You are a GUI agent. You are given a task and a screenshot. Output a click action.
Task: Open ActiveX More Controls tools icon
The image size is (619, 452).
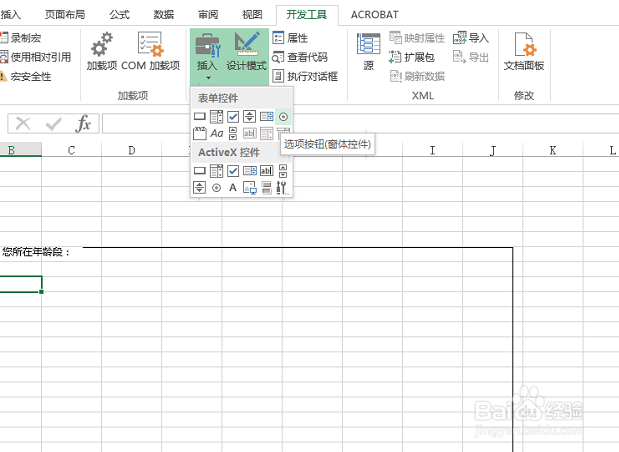[x=283, y=188]
